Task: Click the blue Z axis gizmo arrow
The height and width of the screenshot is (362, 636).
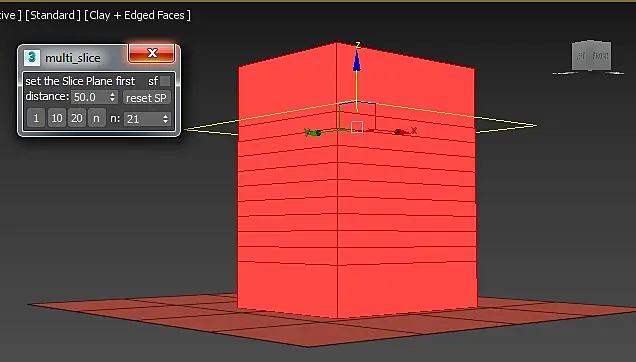Action: click(x=357, y=62)
